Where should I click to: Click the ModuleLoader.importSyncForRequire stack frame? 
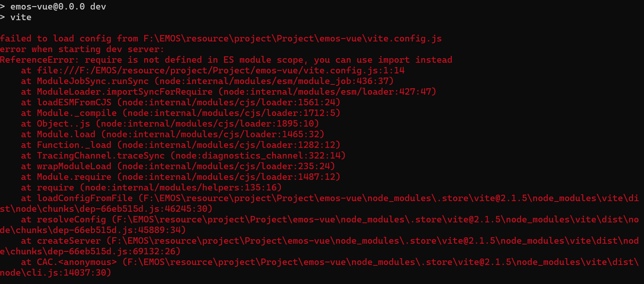(x=228, y=92)
